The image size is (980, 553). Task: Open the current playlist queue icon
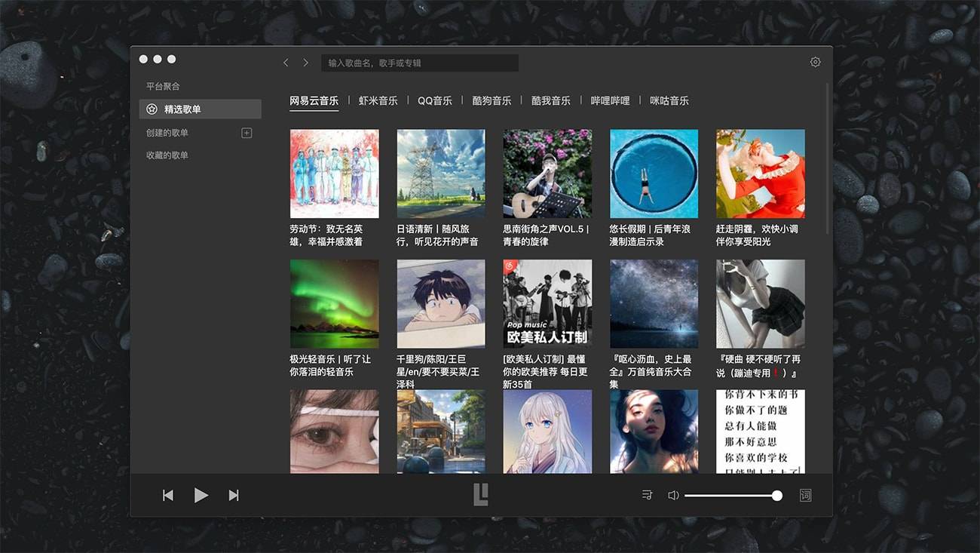coord(647,495)
